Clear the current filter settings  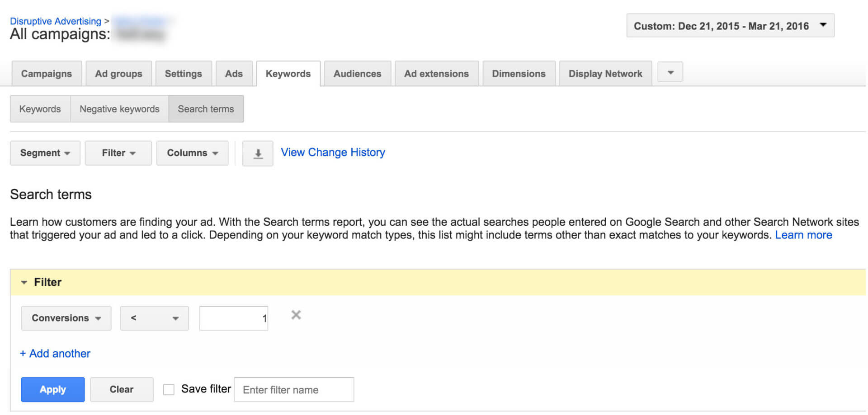121,389
